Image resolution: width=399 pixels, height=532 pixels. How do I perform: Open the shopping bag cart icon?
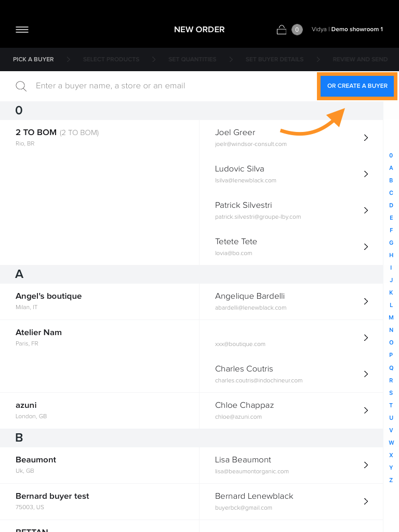click(281, 30)
